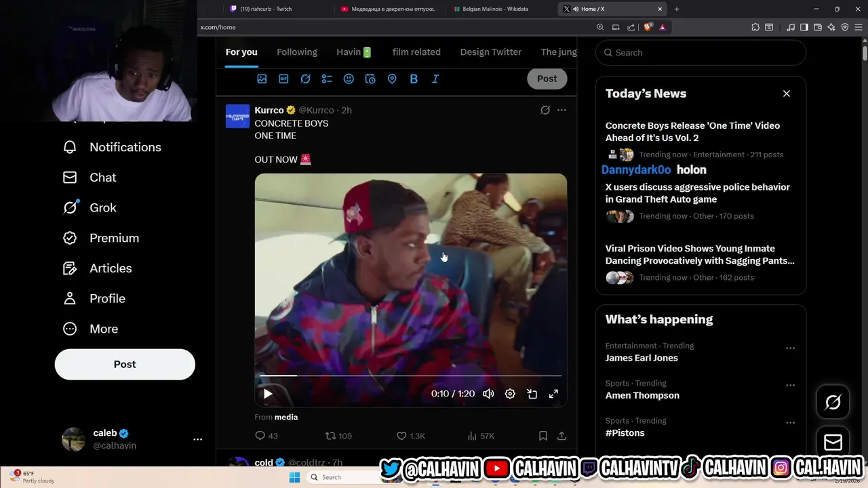Bookmark Kurrco's post

click(543, 436)
